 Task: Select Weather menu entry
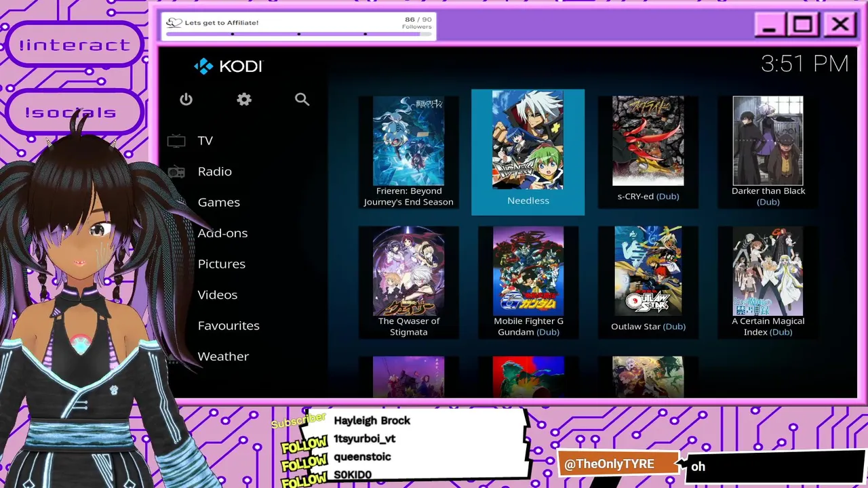tap(223, 357)
